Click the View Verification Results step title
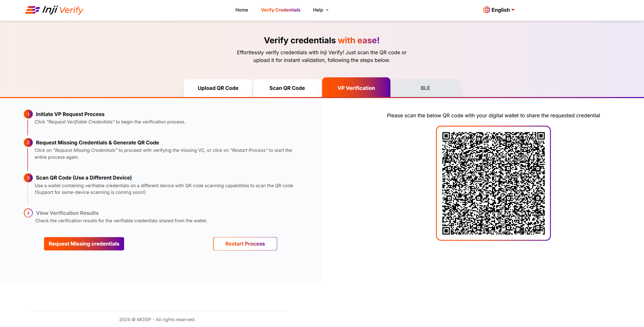The image size is (644, 327). click(x=67, y=213)
